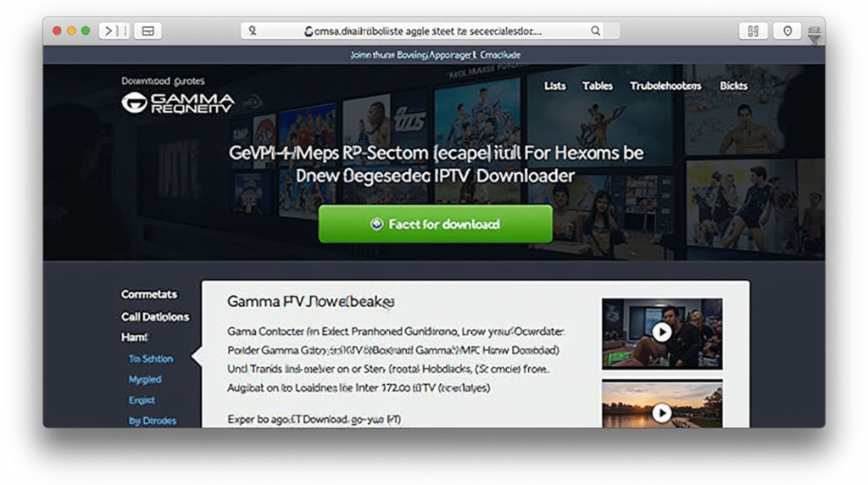Click the Gamma IPTV article heading
The width and height of the screenshot is (868, 485).
click(310, 302)
